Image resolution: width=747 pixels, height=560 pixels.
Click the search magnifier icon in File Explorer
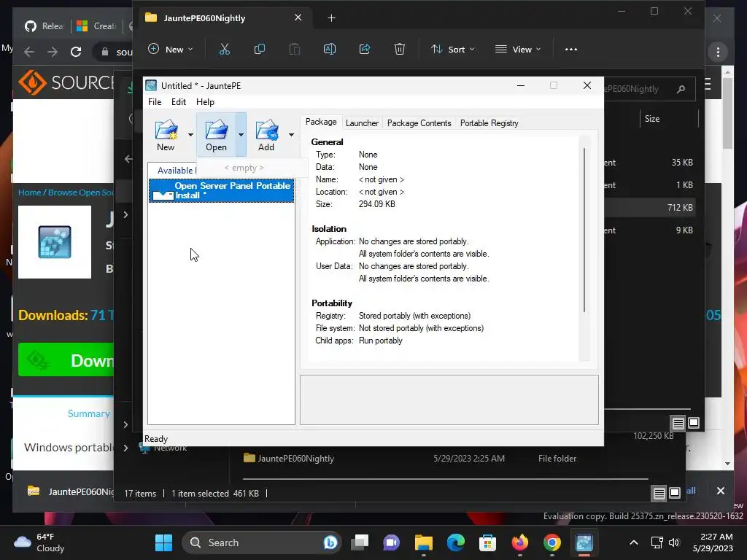point(681,89)
